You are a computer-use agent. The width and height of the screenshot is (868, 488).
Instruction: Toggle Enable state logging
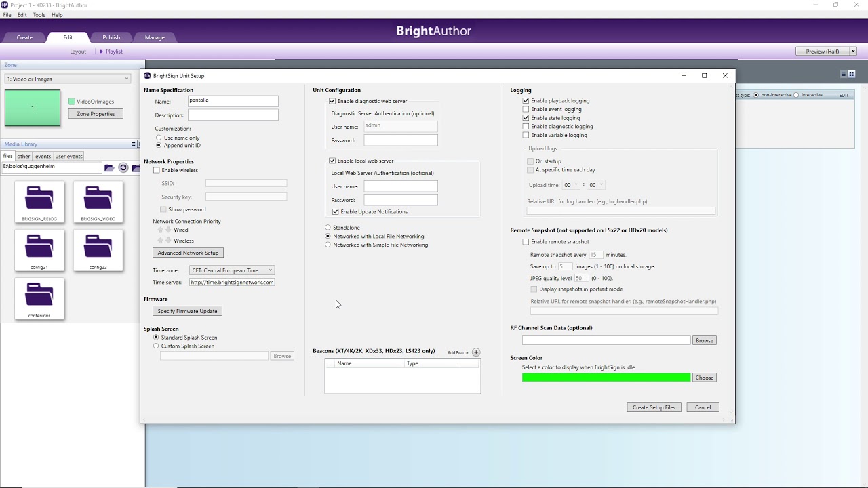526,118
